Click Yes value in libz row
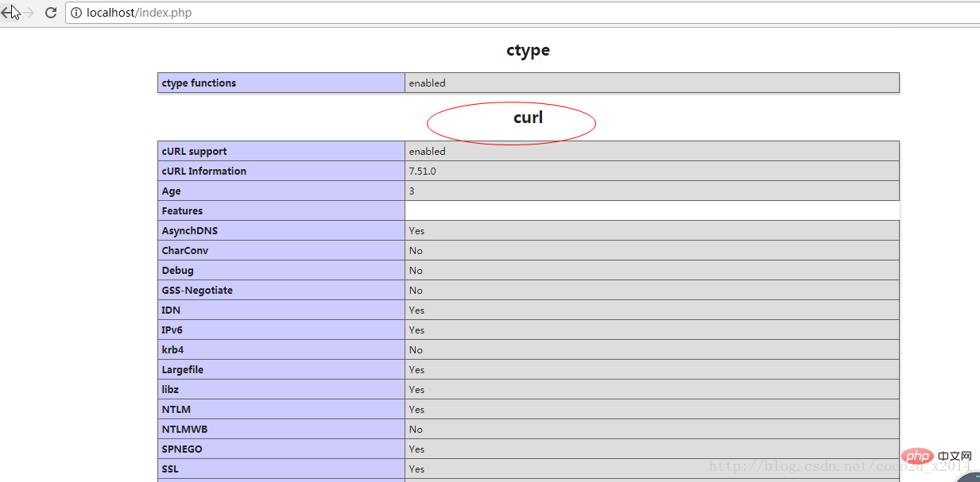The image size is (980, 482). tap(416, 389)
